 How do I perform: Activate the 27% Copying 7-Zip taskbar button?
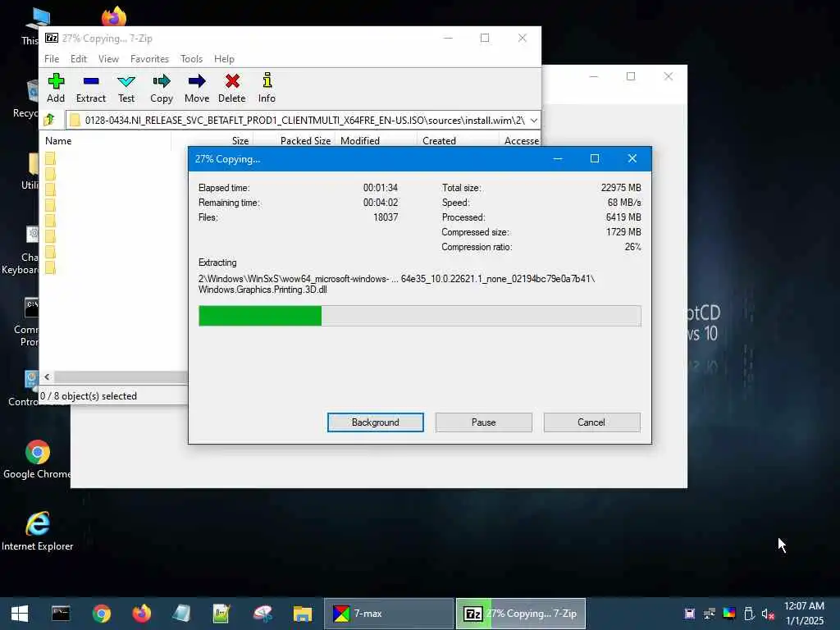click(x=521, y=614)
